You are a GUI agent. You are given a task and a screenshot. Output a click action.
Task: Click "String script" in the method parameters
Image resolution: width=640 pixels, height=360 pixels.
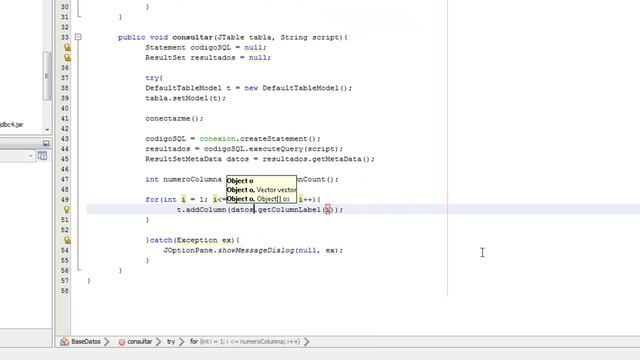coord(310,38)
